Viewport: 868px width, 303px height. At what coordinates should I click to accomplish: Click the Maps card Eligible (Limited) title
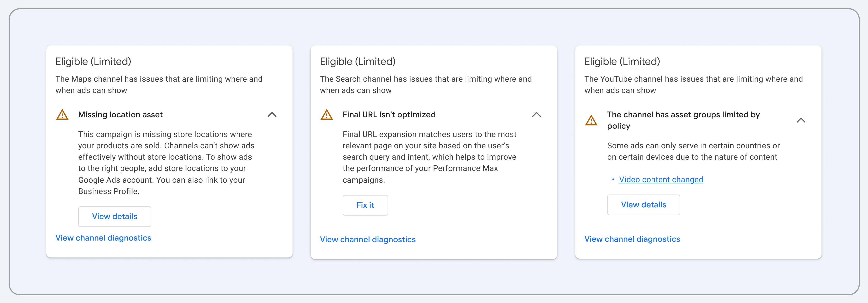coord(93,61)
